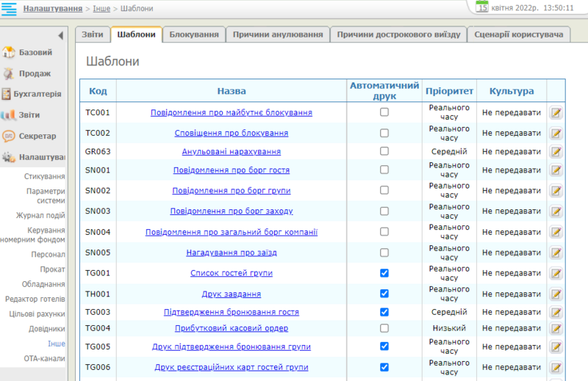Switch to the Блокування tab
Image resolution: width=588 pixels, height=381 pixels.
pos(194,35)
